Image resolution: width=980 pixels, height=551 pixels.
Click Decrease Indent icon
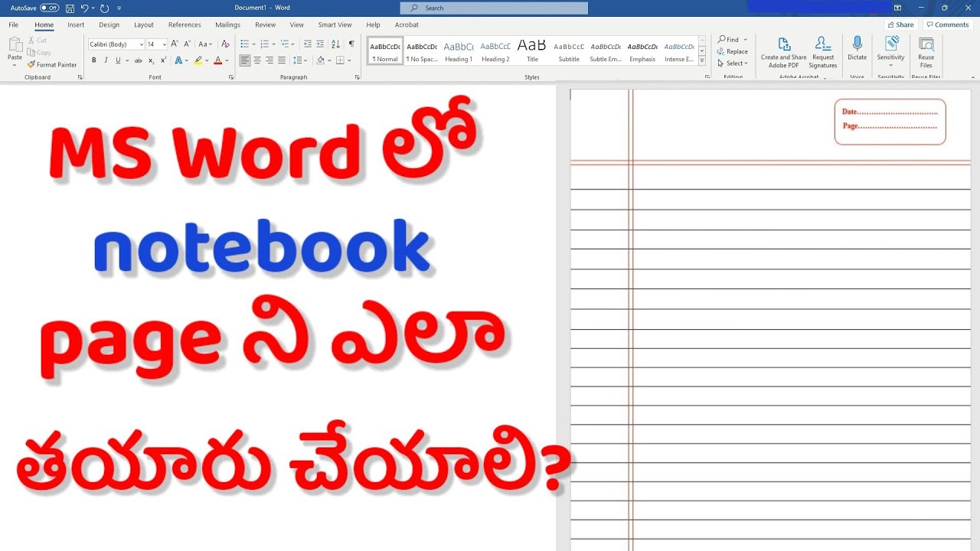click(307, 44)
